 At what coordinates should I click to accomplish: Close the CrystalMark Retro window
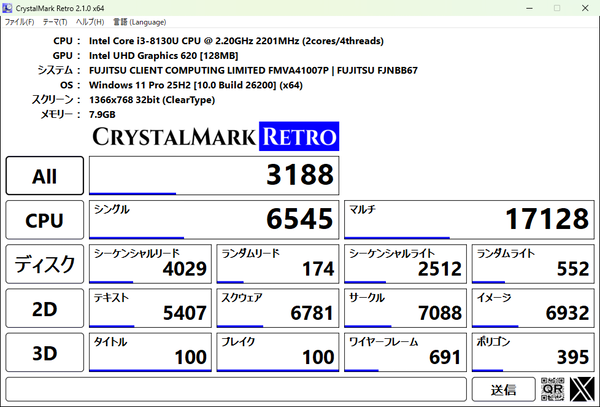(x=585, y=8)
